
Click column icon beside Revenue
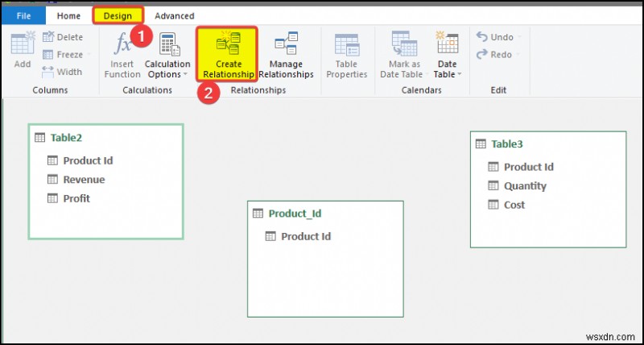coord(52,179)
